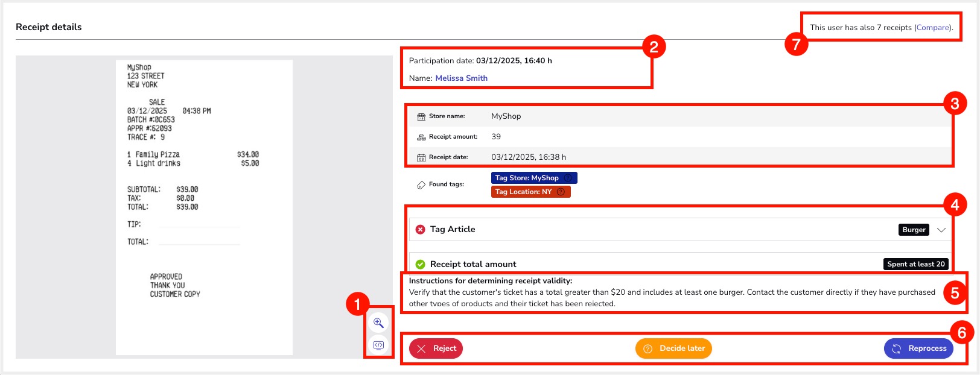Viewport: 980px width, 375px height.
Task: Zoom into the receipt image with magnifier icon
Action: (x=378, y=323)
